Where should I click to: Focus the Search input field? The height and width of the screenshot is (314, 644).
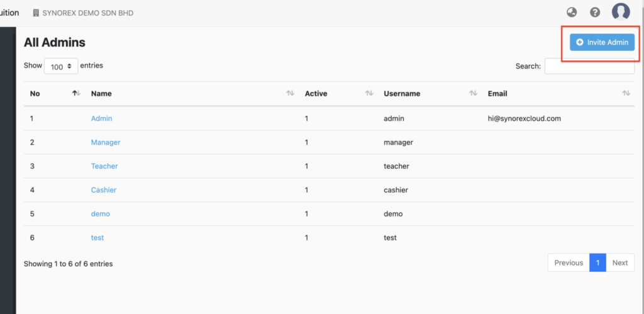coord(589,66)
